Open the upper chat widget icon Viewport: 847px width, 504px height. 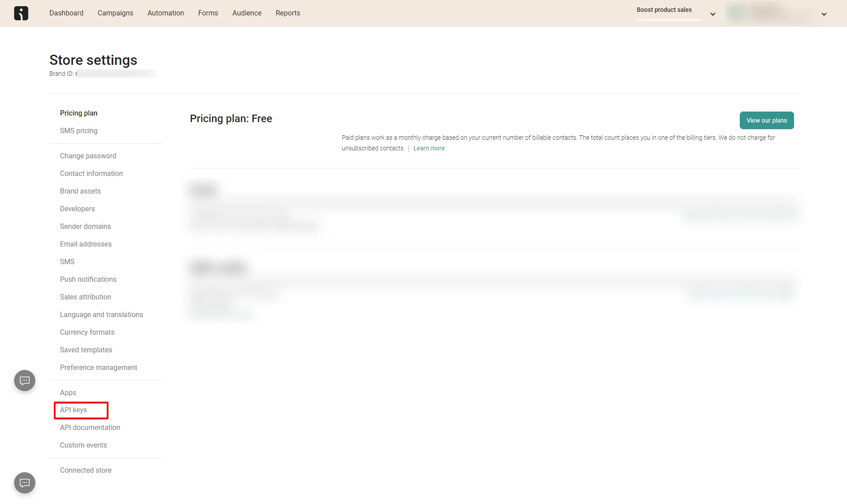(25, 381)
